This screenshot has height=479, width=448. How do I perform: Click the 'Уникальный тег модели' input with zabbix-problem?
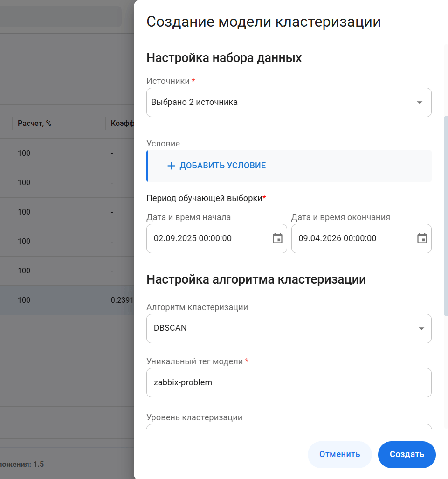(289, 382)
